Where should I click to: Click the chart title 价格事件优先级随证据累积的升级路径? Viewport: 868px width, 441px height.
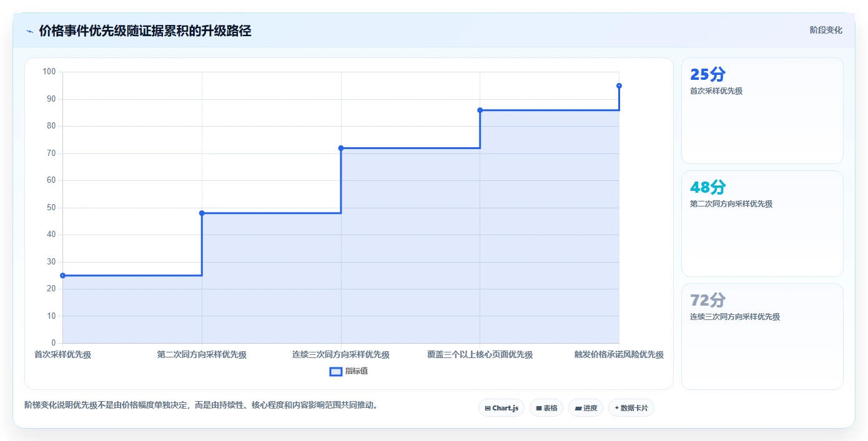click(x=145, y=31)
